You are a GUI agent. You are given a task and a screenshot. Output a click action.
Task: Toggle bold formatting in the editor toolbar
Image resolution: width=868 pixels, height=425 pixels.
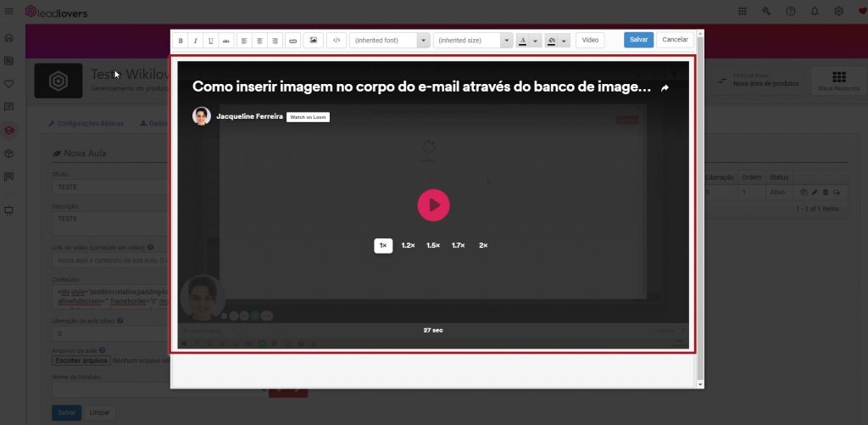click(x=181, y=40)
